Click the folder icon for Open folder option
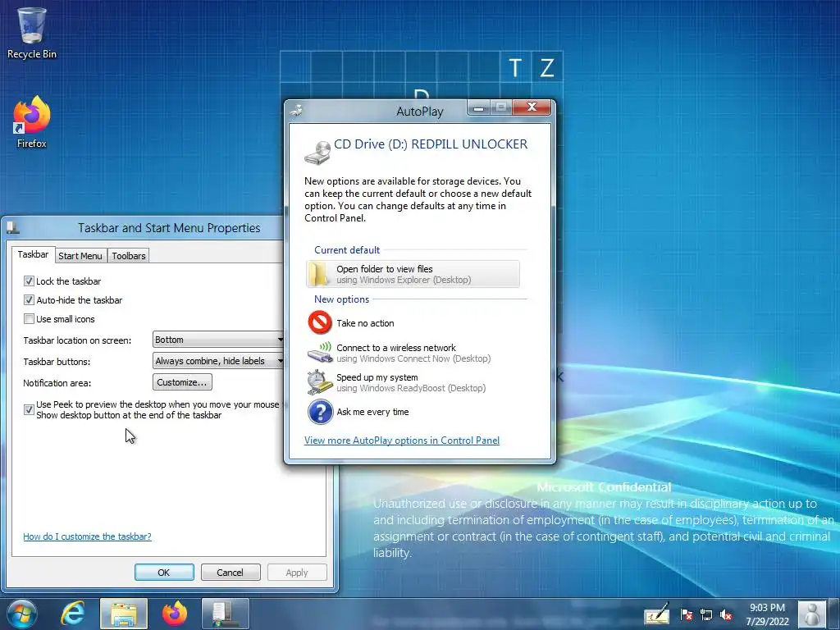 pos(319,274)
